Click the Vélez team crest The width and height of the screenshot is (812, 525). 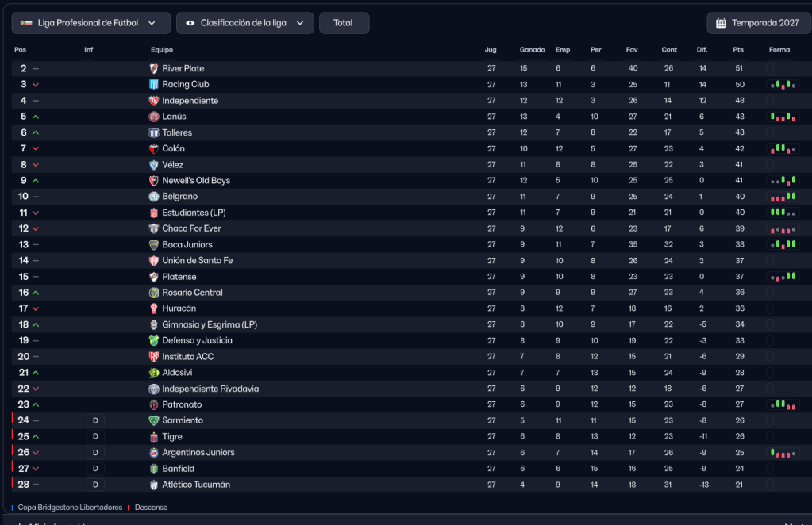point(154,165)
